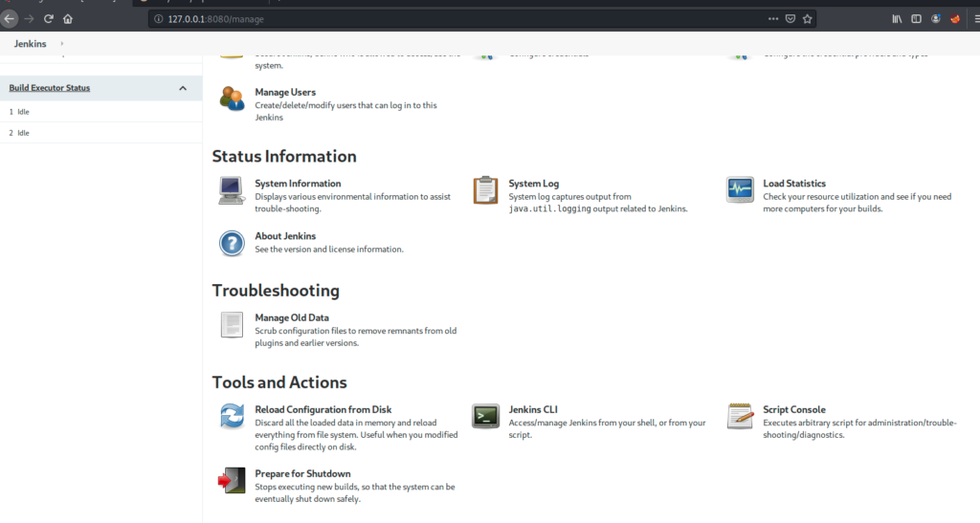Click the Jenkins breadcrumb link
Screen dimensions: 980x523
click(x=30, y=44)
